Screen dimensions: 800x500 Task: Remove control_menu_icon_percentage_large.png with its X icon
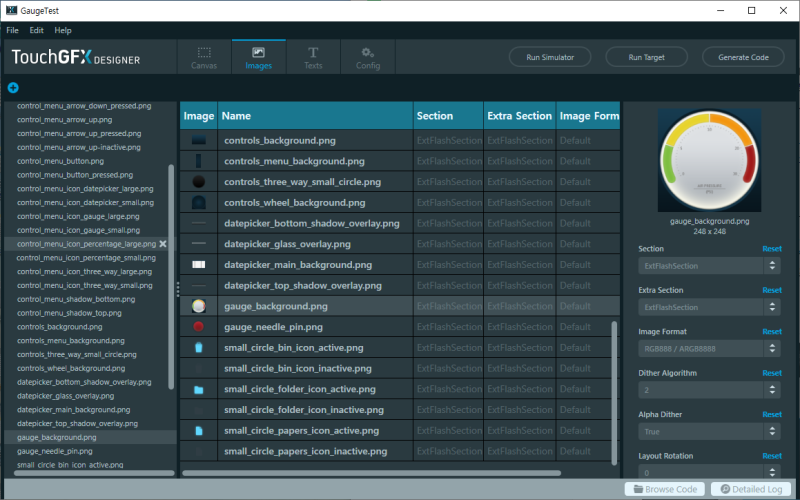pos(163,244)
